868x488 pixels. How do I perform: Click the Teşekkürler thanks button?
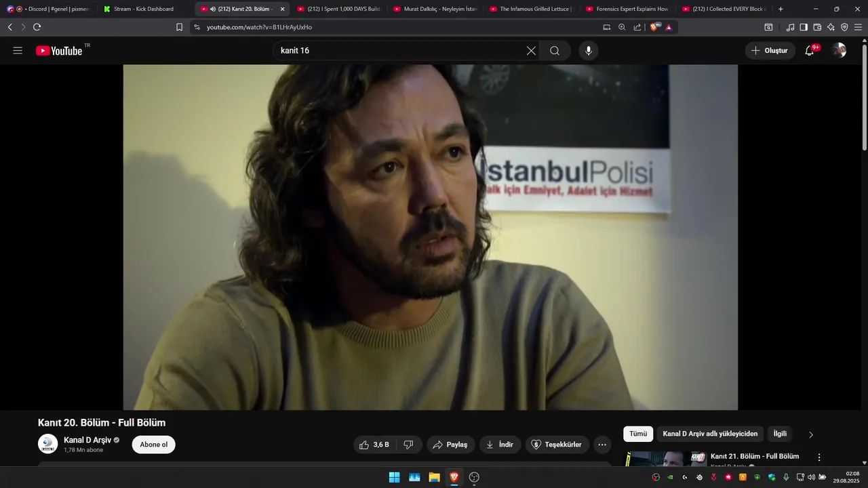point(557,445)
